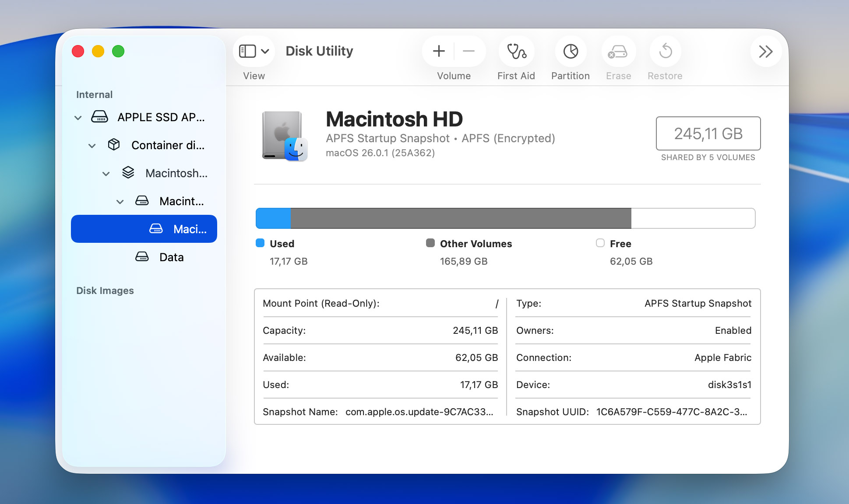Delete the volume with minus button

469,51
